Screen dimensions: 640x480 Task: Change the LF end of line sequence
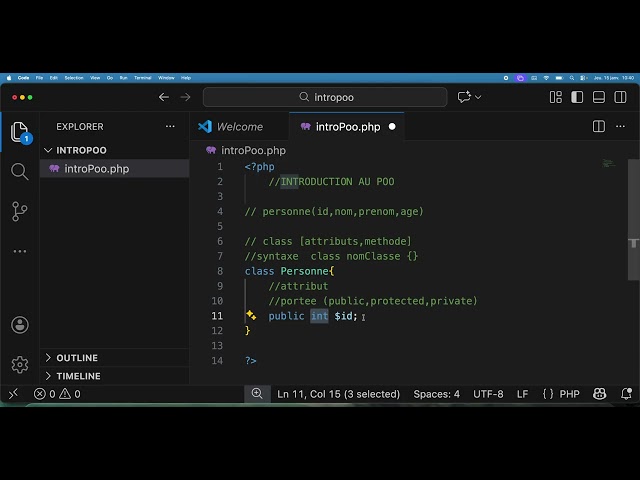click(522, 394)
